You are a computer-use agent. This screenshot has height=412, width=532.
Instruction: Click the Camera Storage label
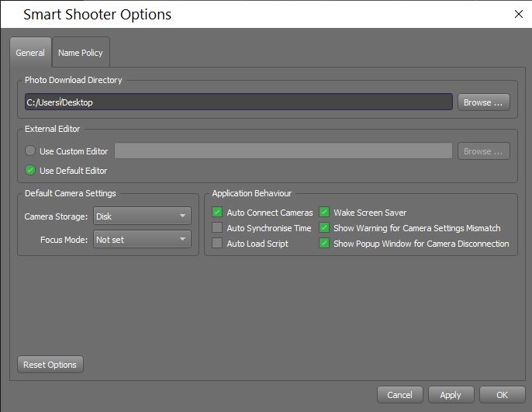(56, 216)
